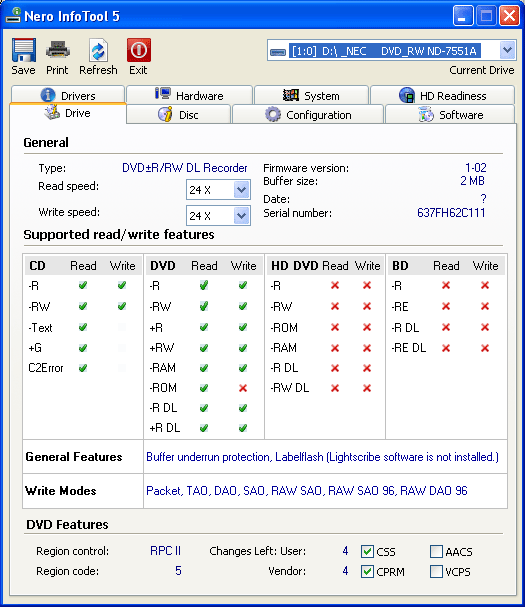Open the Write speed dropdown
The width and height of the screenshot is (525, 607).
point(242,216)
